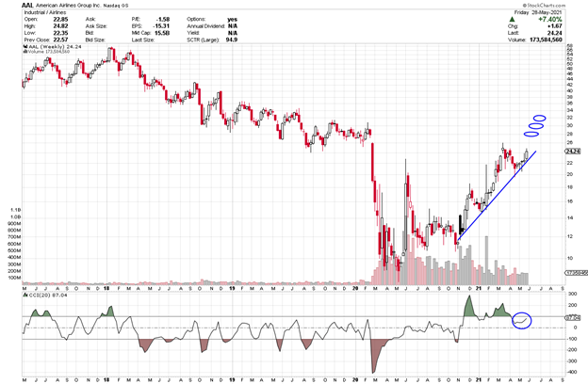Click the AAL ticker symbol in the header
This screenshot has height=384, width=588.
point(27,6)
